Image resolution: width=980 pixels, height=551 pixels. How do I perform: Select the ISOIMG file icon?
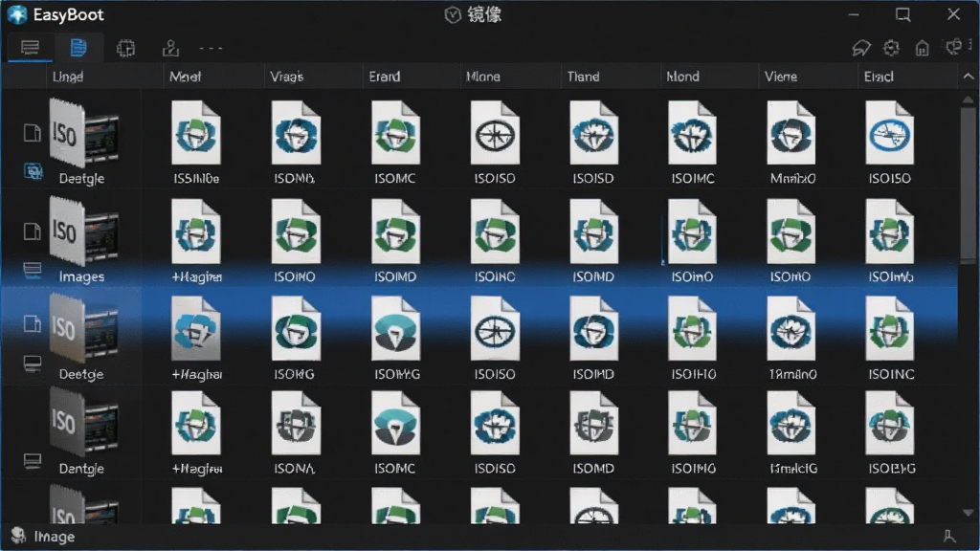tap(693, 423)
